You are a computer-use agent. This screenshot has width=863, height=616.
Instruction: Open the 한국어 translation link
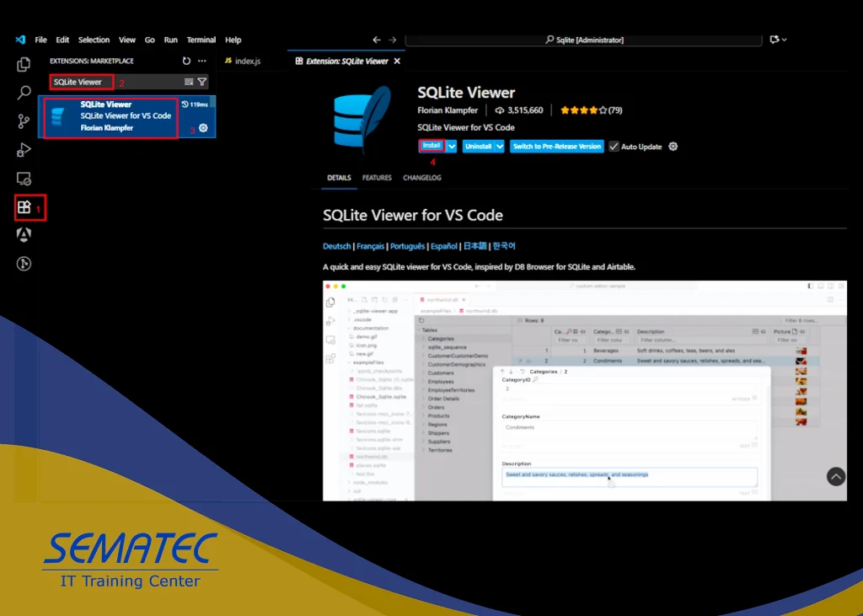coord(504,246)
